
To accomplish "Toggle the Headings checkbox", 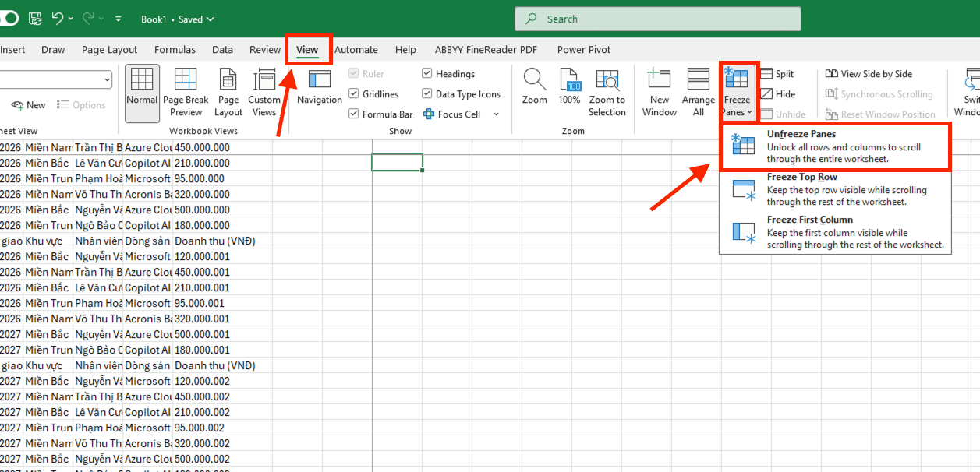I will click(427, 74).
